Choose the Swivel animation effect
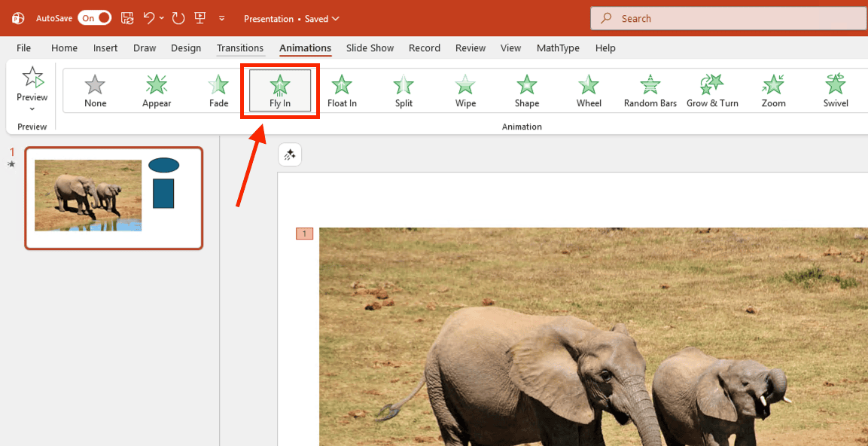Viewport: 868px width, 446px height. pyautogui.click(x=835, y=89)
